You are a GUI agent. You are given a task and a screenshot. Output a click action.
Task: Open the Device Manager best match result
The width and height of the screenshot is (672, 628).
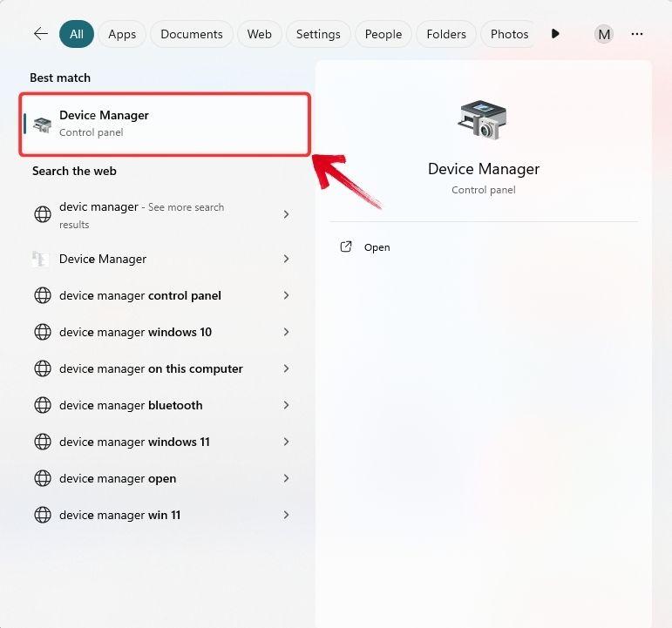coord(165,124)
